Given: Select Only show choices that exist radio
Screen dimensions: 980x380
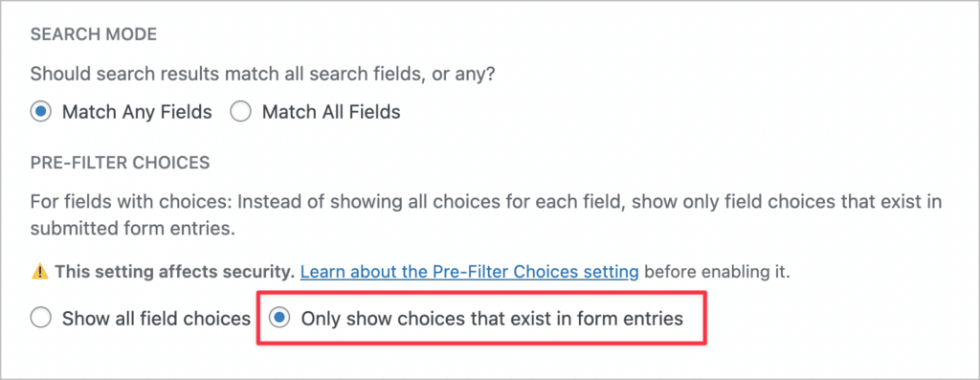Looking at the screenshot, I should pyautogui.click(x=279, y=319).
